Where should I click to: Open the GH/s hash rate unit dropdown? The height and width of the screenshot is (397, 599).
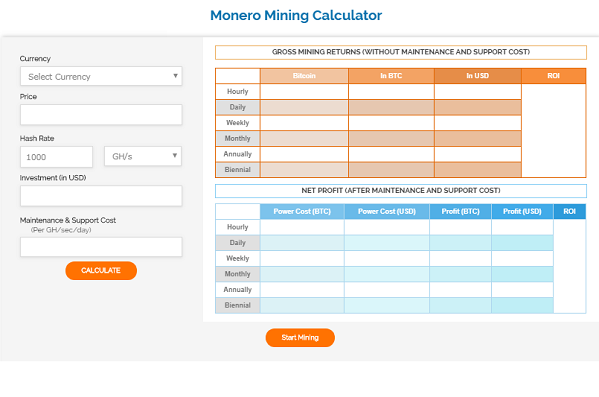143,156
